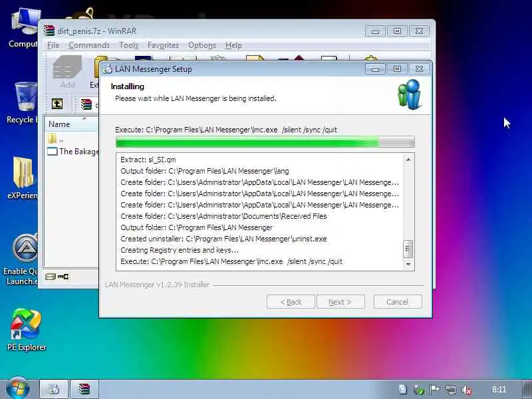Select last log line 'Execute: ...lmc.exe /silent /sync /quit'

231,261
